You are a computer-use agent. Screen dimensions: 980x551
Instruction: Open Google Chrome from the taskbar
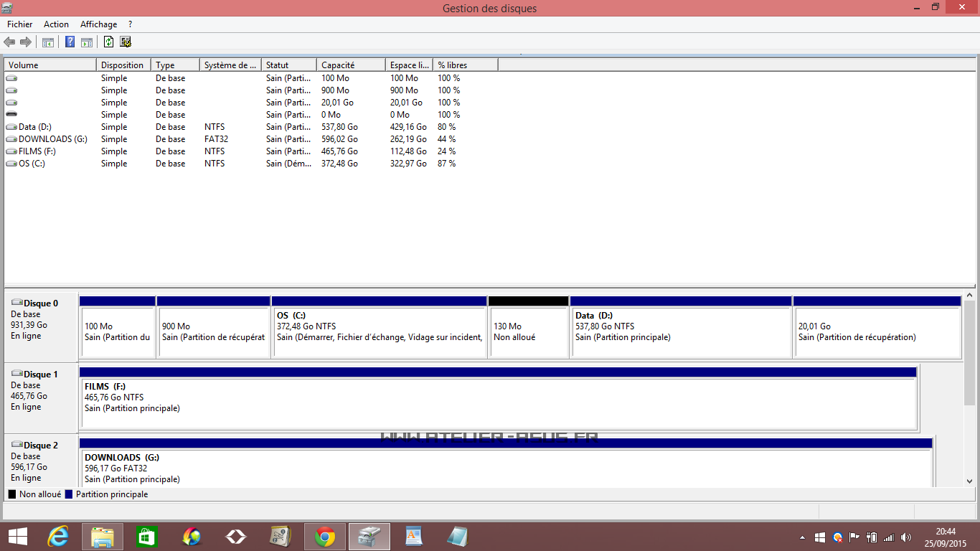[325, 536]
